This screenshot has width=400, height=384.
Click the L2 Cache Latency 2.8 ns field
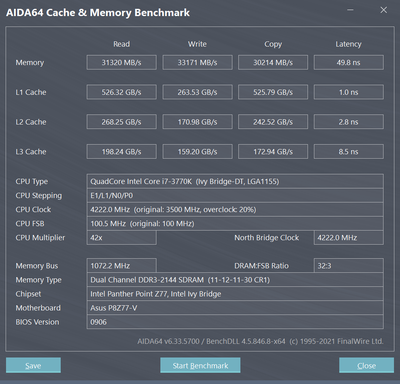click(x=349, y=122)
